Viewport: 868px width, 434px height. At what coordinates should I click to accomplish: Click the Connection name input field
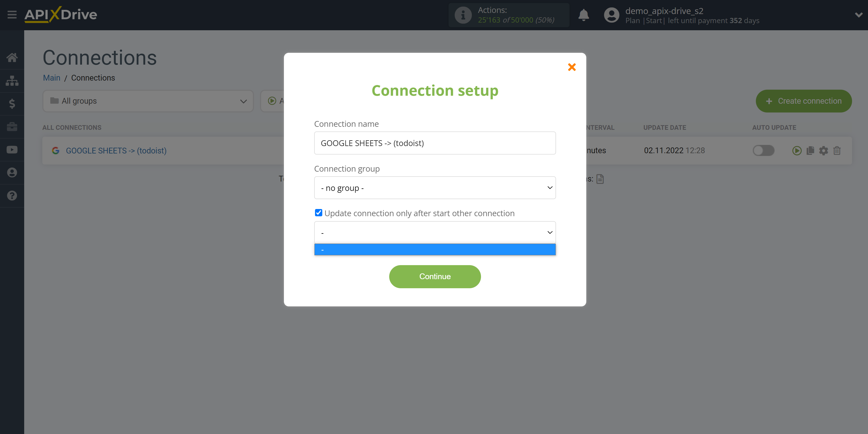tap(435, 143)
